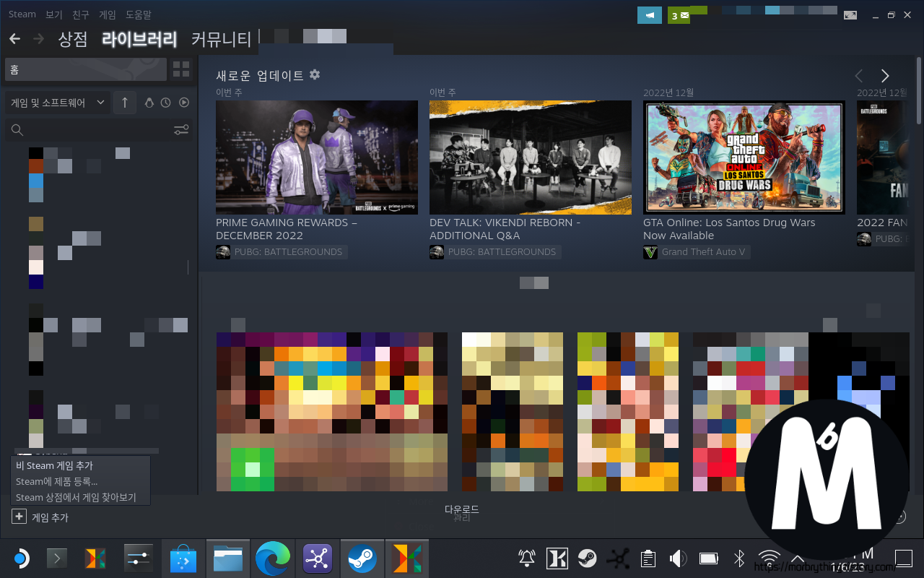
Task: Switch to the 상점 tab
Action: click(73, 39)
